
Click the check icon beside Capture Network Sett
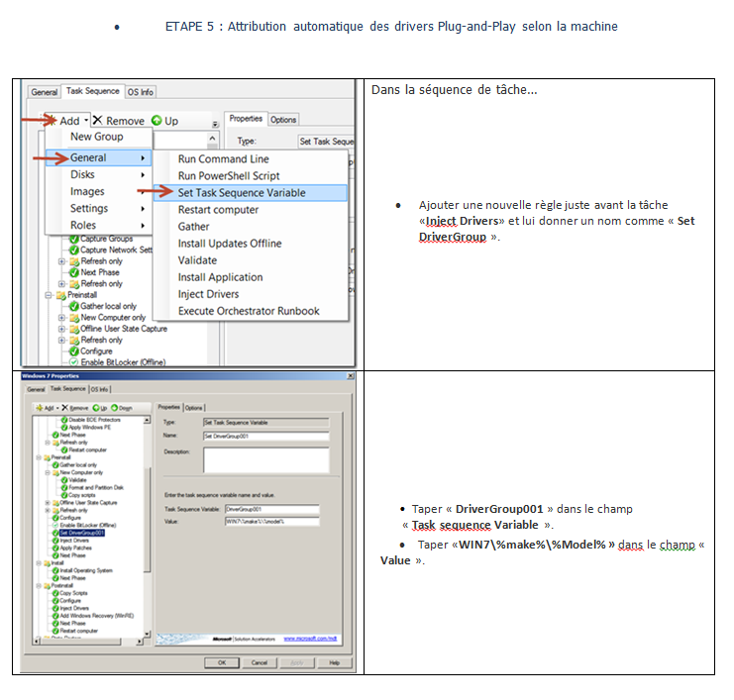74,250
